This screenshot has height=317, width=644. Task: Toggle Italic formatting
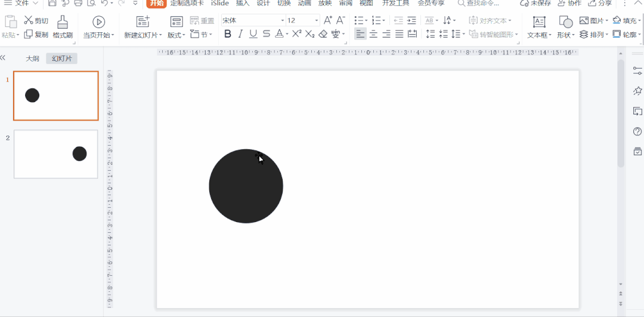241,33
